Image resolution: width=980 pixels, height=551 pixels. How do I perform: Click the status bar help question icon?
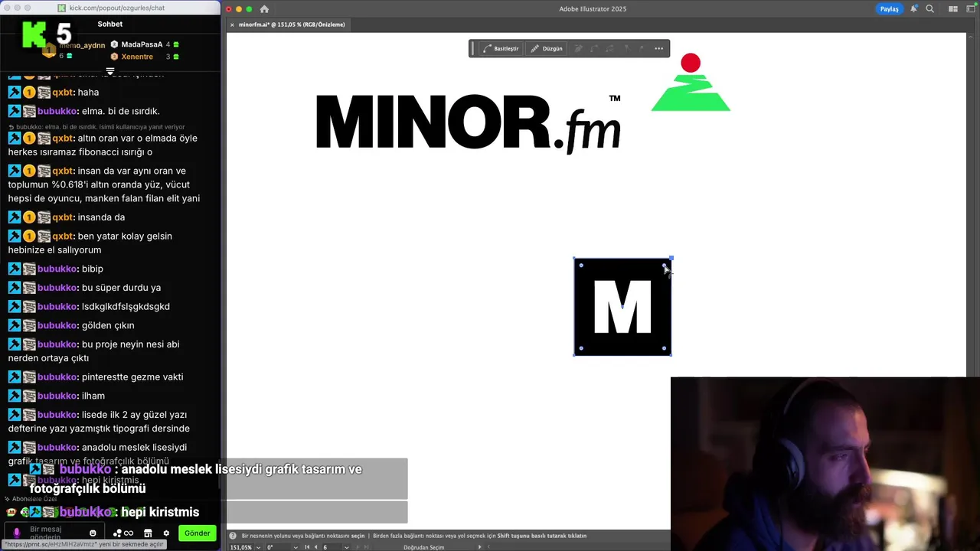233,536
